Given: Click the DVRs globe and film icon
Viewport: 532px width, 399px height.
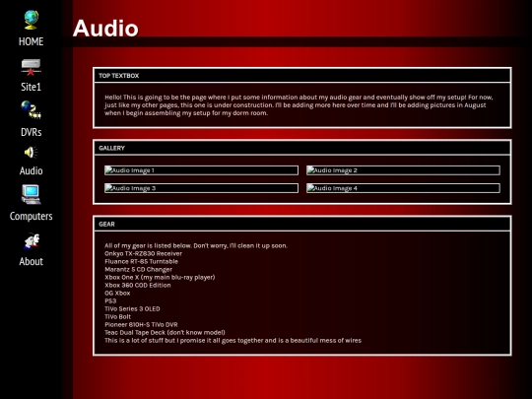Looking at the screenshot, I should [x=31, y=109].
